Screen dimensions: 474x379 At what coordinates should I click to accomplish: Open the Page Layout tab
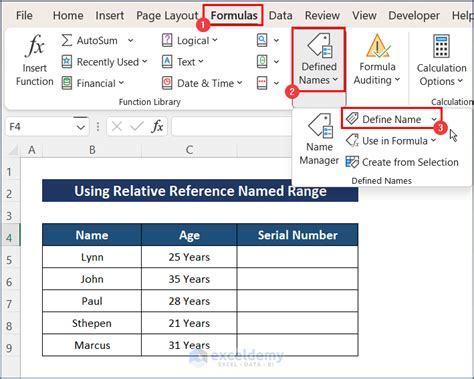(167, 16)
